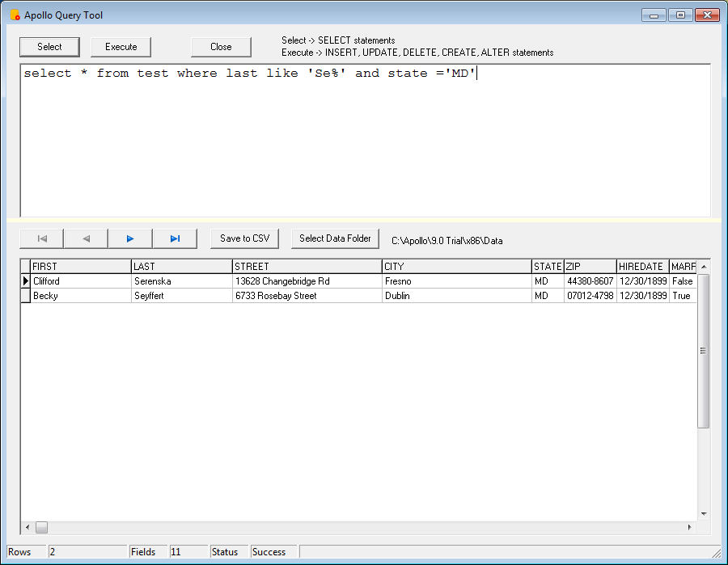Go to the next record
728x565 pixels.
(x=130, y=238)
